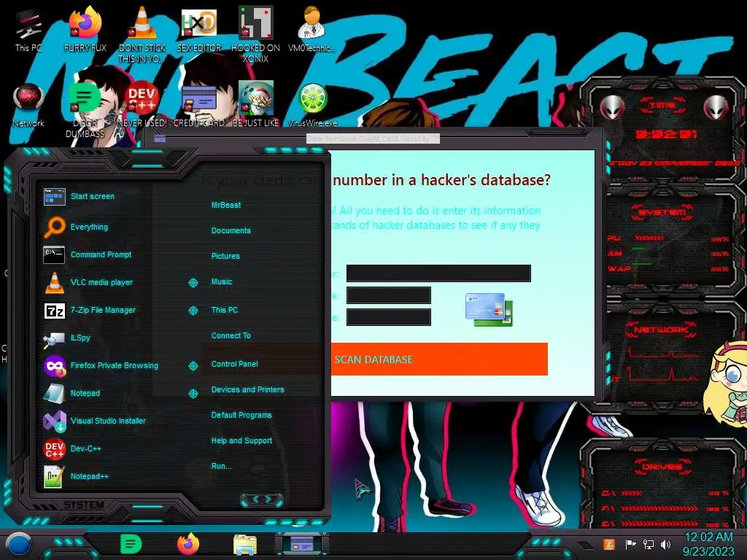Image resolution: width=747 pixels, height=560 pixels.
Task: Expand the Notepad jump list arrow
Action: point(193,394)
